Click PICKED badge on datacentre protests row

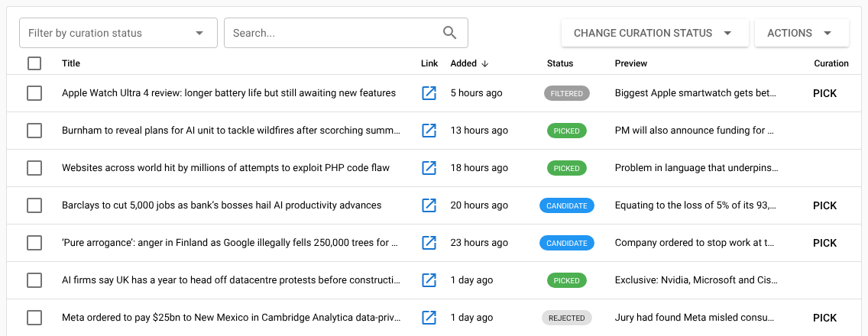click(x=567, y=281)
